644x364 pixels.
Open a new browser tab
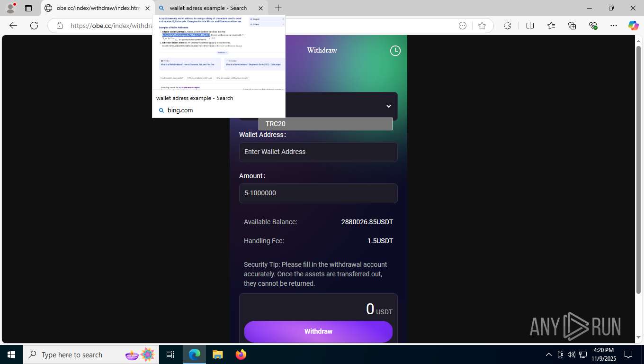tap(278, 8)
